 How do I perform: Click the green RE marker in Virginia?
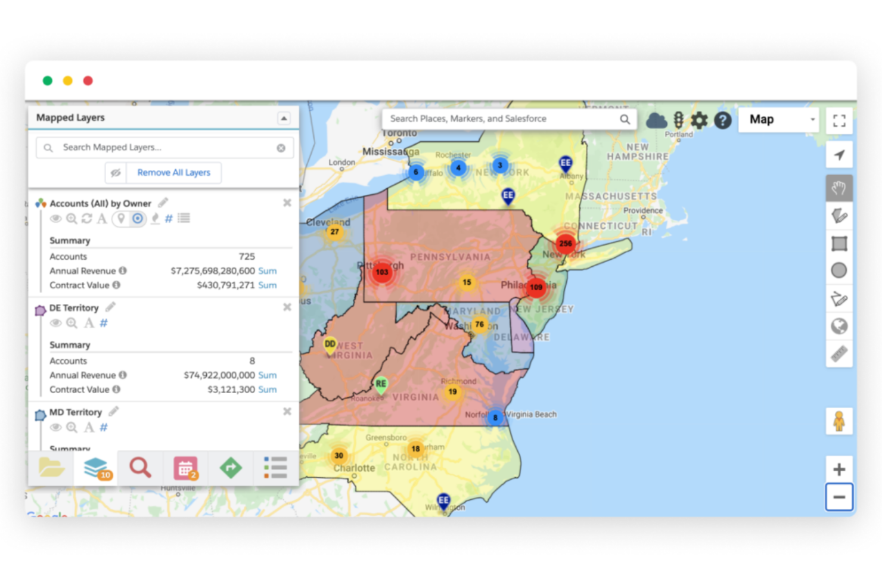(x=381, y=384)
